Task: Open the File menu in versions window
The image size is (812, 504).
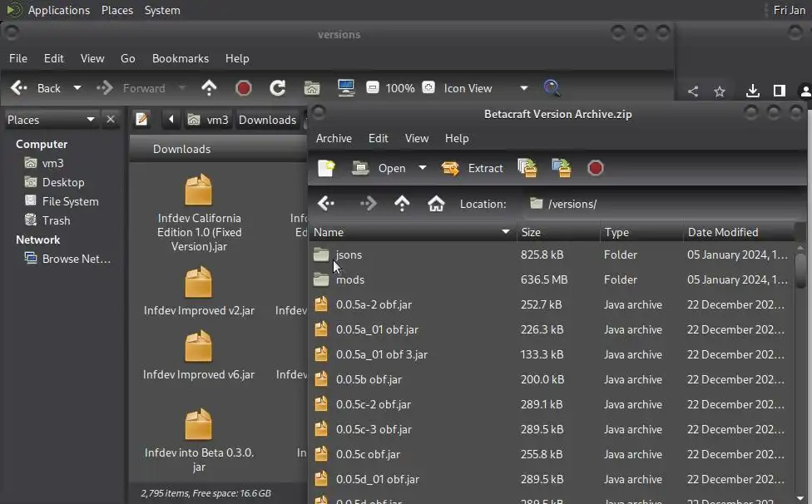Action: tap(18, 58)
